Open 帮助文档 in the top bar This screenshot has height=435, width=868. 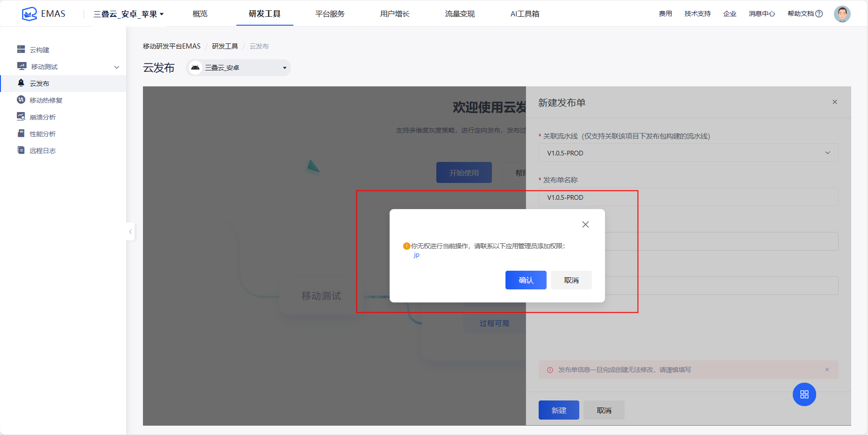click(801, 14)
